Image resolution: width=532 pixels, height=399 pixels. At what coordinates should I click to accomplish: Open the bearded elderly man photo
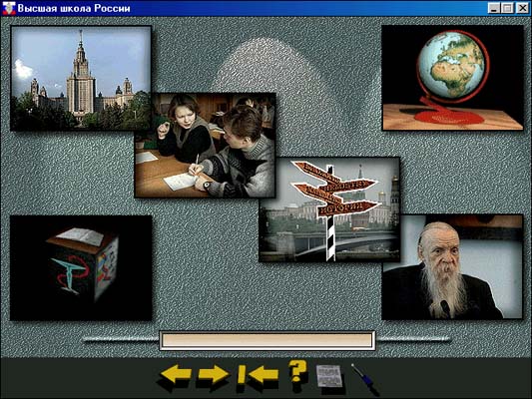[452, 267]
